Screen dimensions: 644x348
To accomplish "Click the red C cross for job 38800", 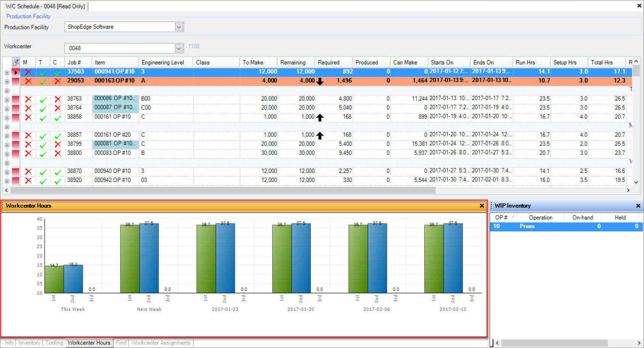I will 58,153.
